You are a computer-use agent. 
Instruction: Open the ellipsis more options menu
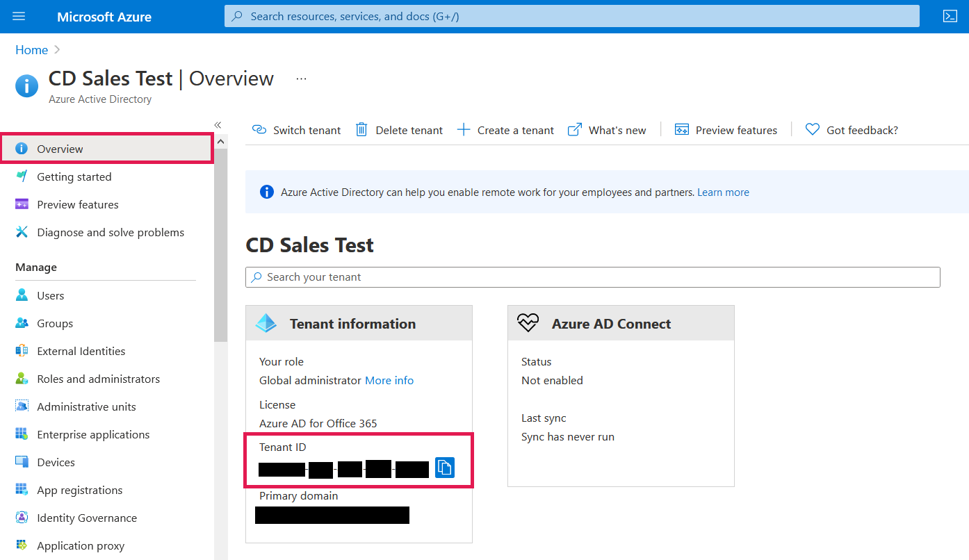[301, 79]
